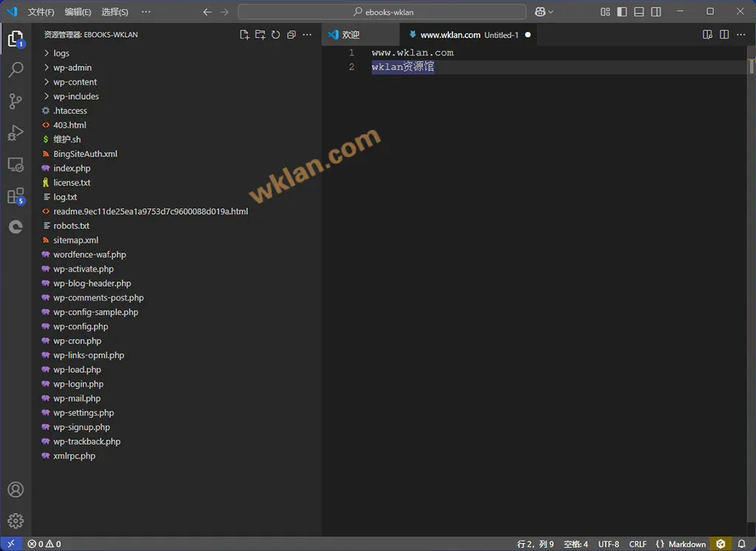Open the Source Control view

point(16,101)
